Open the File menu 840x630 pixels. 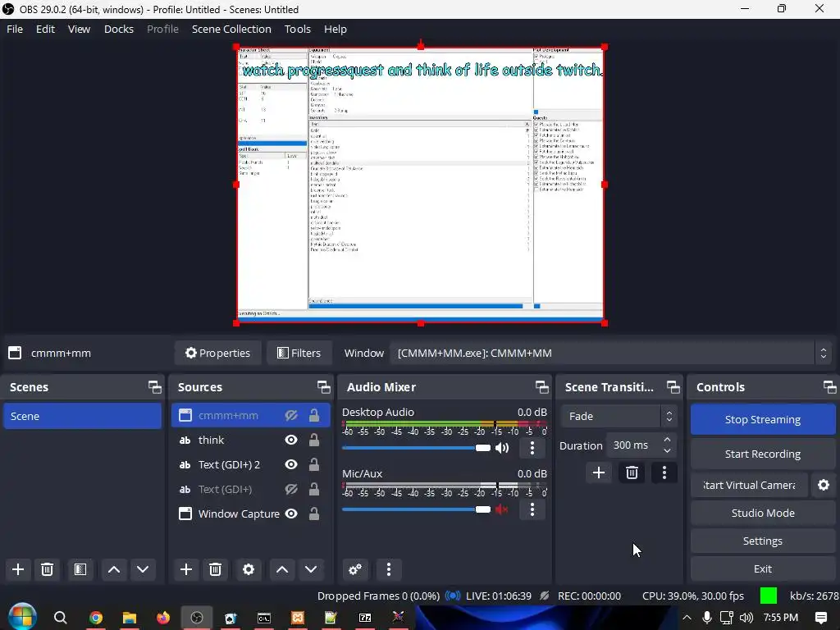(x=15, y=29)
